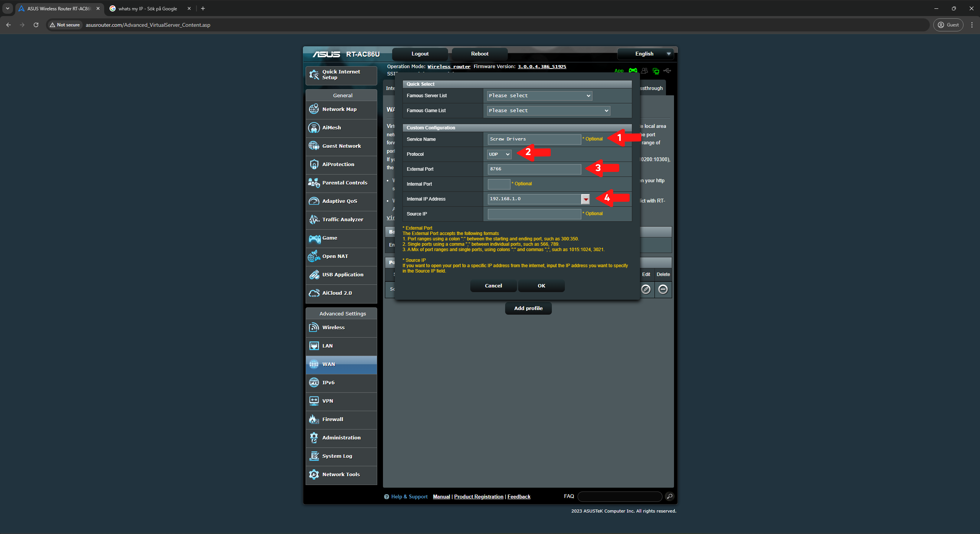Click the Source IP input field
980x534 pixels.
(x=534, y=214)
